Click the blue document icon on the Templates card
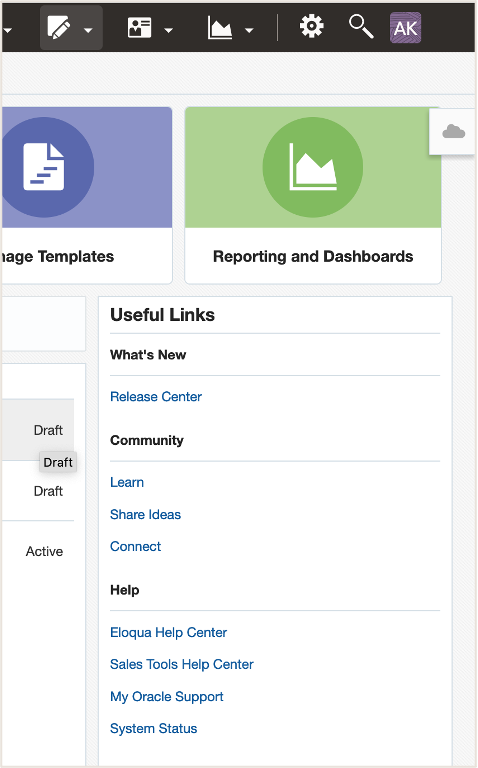 pos(44,167)
